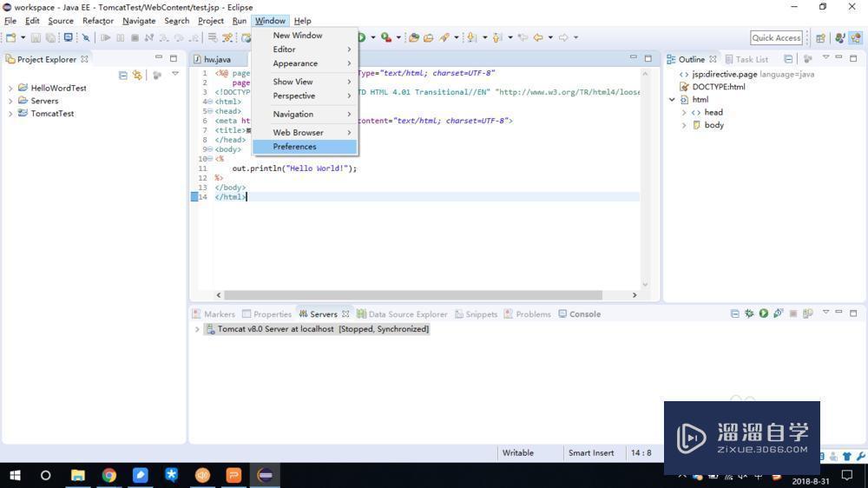Click the Quick Access search field

(776, 37)
